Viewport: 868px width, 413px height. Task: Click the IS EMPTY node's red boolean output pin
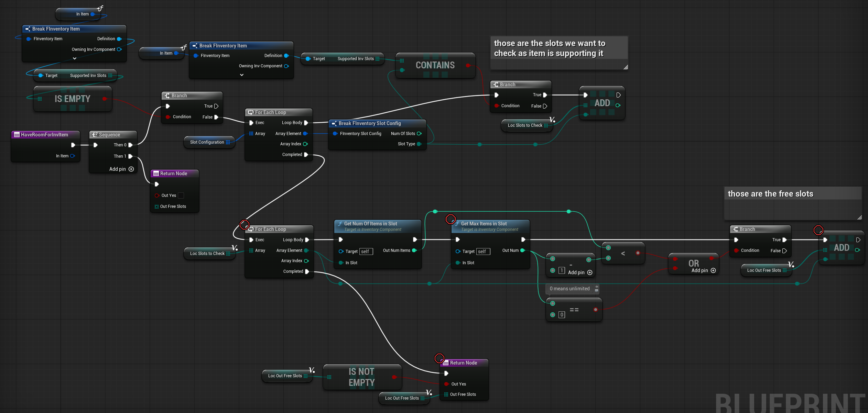(x=104, y=99)
